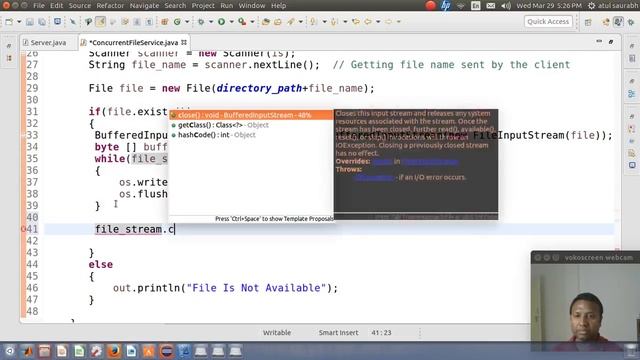
Task: Open the Next Annotation dropdown arrow
Action: 324,22
